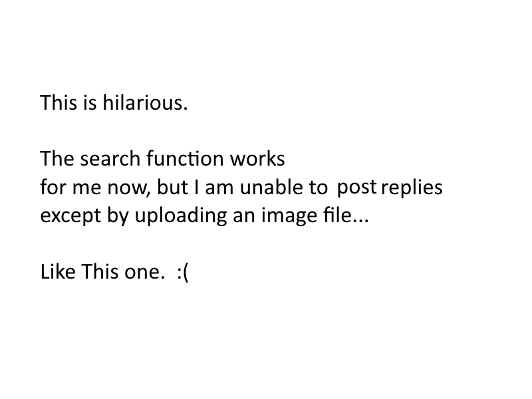Click the word 'This' in the first line
The height and width of the screenshot is (399, 532).
59,102
